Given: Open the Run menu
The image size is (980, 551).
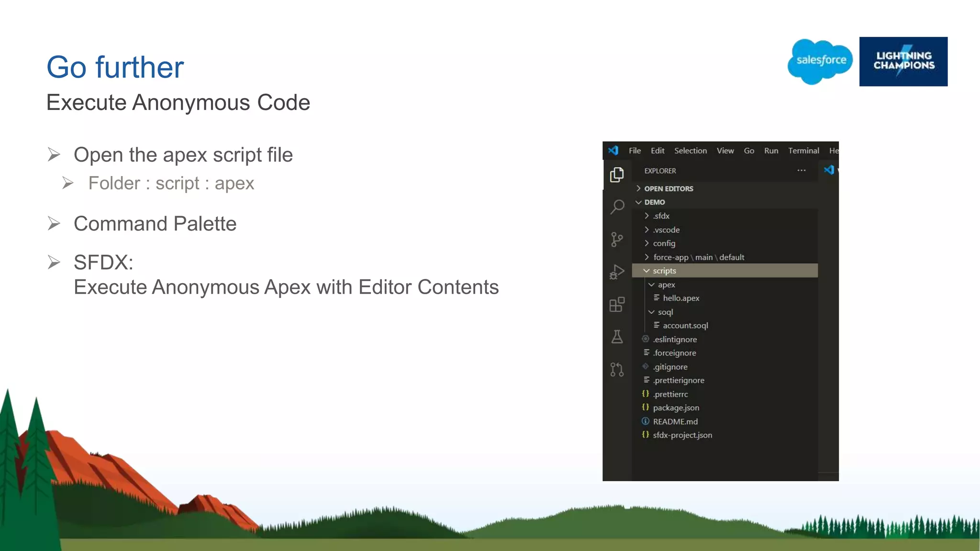Looking at the screenshot, I should [x=771, y=151].
